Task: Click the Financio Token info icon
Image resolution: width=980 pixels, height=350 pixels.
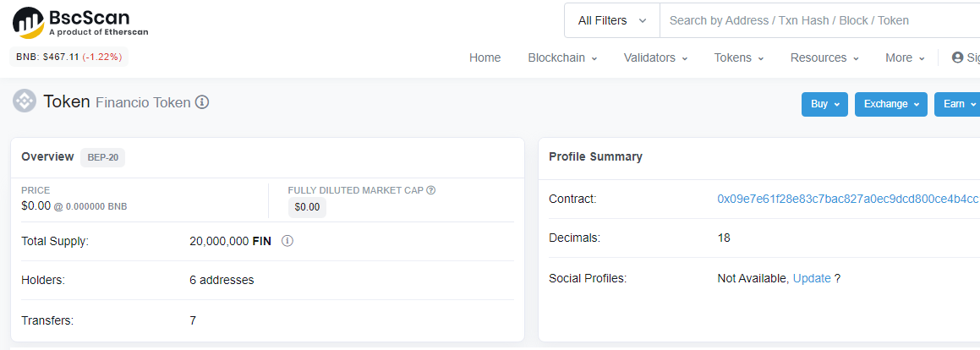Action: (202, 102)
